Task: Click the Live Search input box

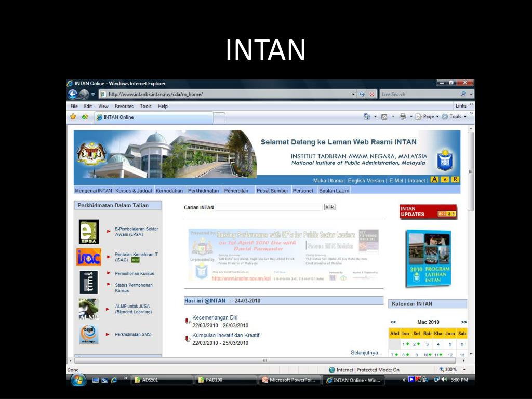Action: tap(419, 94)
